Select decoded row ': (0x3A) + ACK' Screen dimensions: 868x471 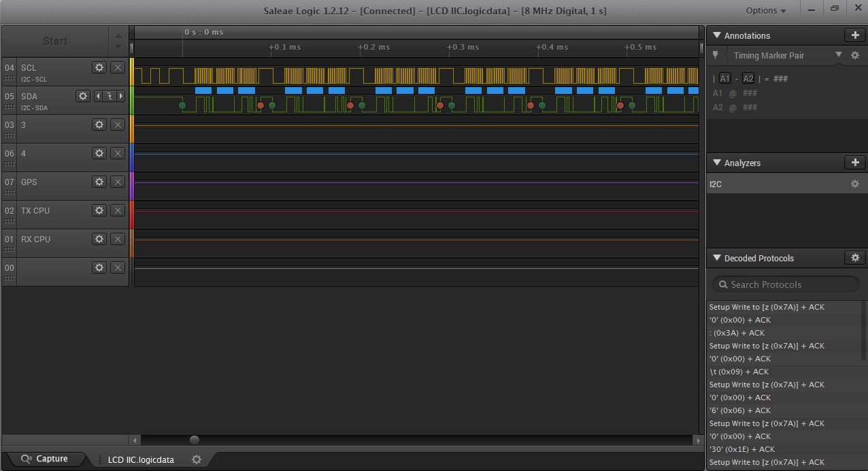pos(785,333)
